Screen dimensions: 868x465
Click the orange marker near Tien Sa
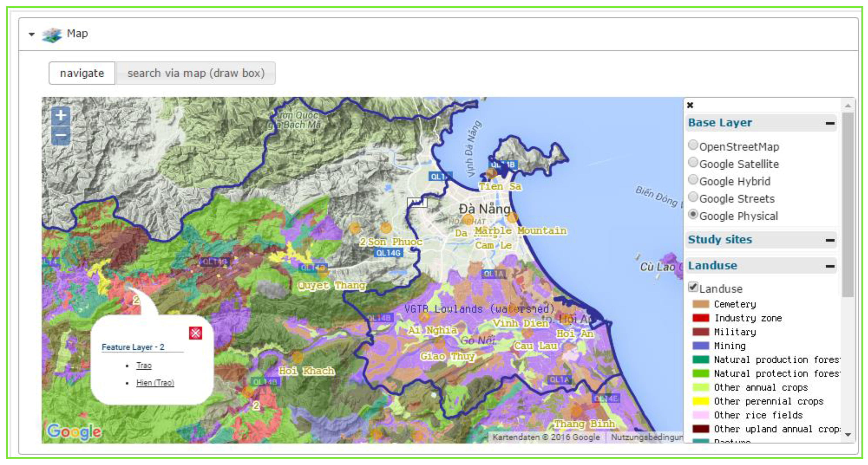pyautogui.click(x=491, y=173)
